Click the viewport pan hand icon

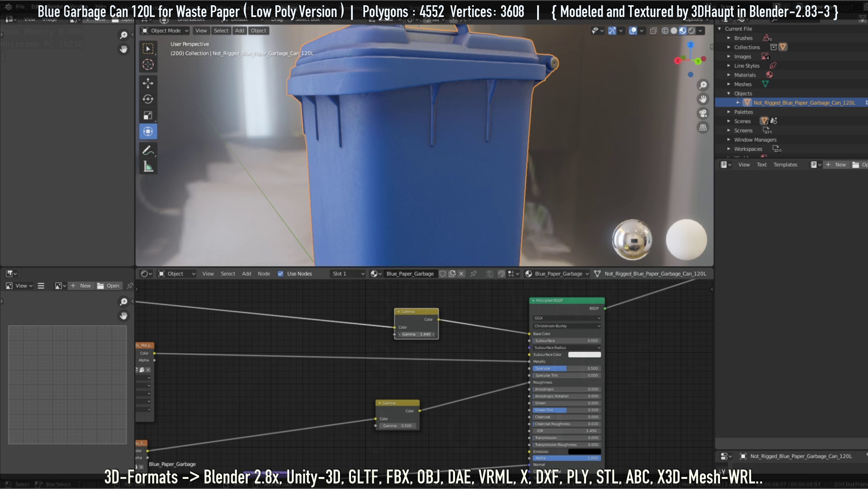[x=703, y=99]
